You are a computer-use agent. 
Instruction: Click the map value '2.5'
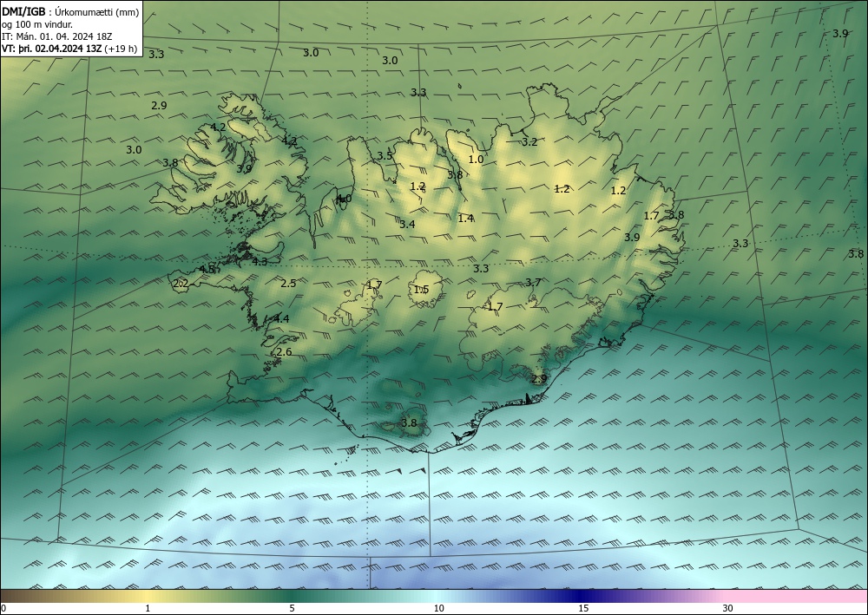point(288,284)
